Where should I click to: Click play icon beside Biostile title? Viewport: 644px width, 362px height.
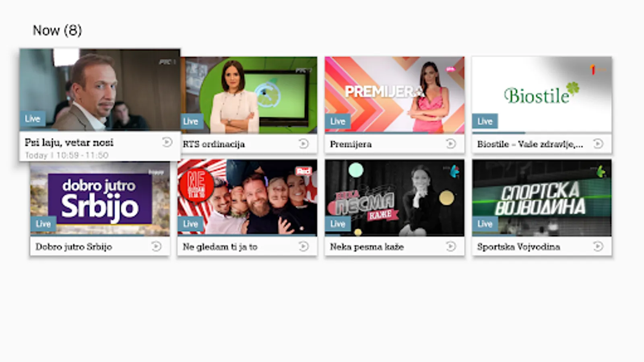point(599,144)
